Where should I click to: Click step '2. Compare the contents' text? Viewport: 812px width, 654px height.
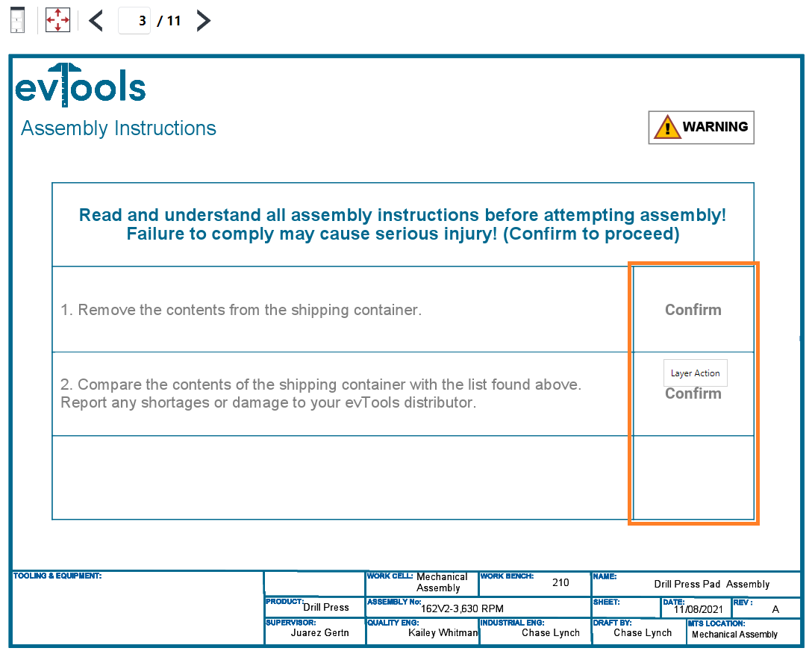pos(321,393)
